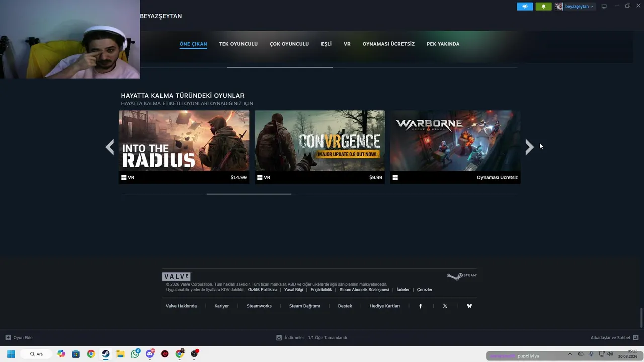
Task: Open Valve Hakkında footer link
Action: click(181, 306)
